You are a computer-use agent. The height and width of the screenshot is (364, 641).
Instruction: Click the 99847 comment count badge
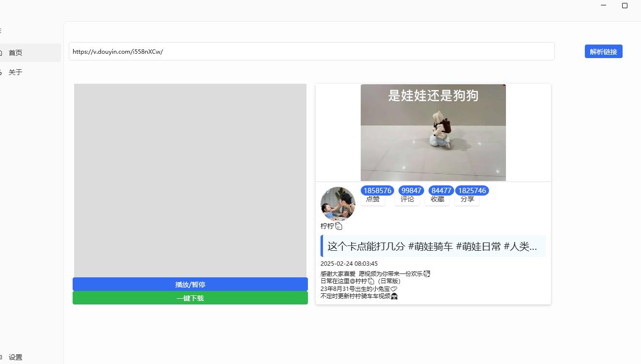pos(411,191)
